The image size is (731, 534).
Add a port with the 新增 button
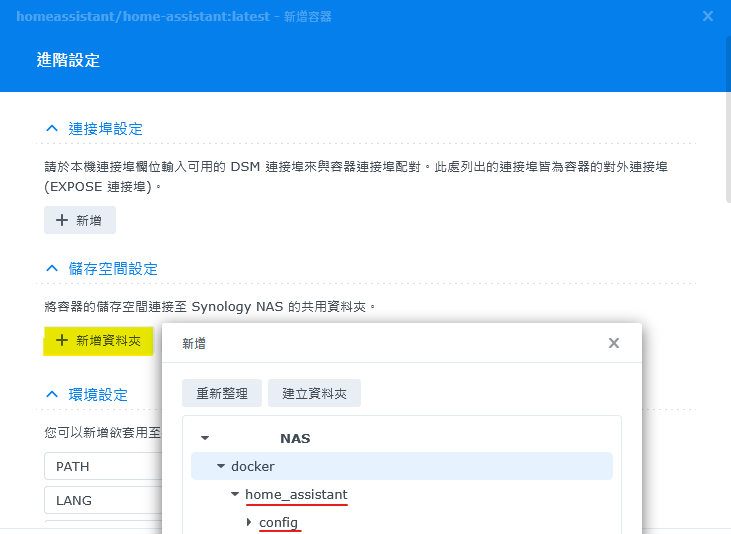click(80, 220)
